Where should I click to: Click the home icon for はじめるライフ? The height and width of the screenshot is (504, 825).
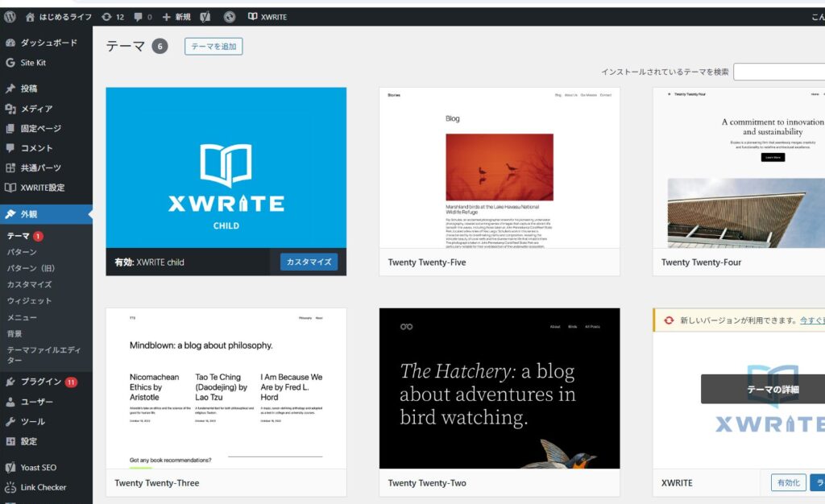pos(31,16)
